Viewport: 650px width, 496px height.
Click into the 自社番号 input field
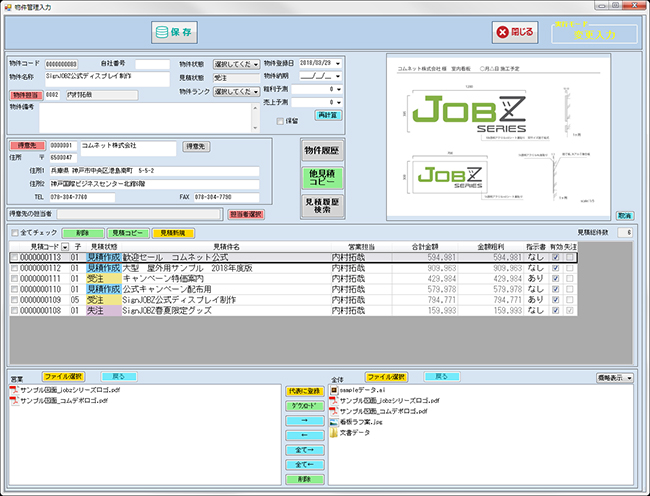click(152, 64)
